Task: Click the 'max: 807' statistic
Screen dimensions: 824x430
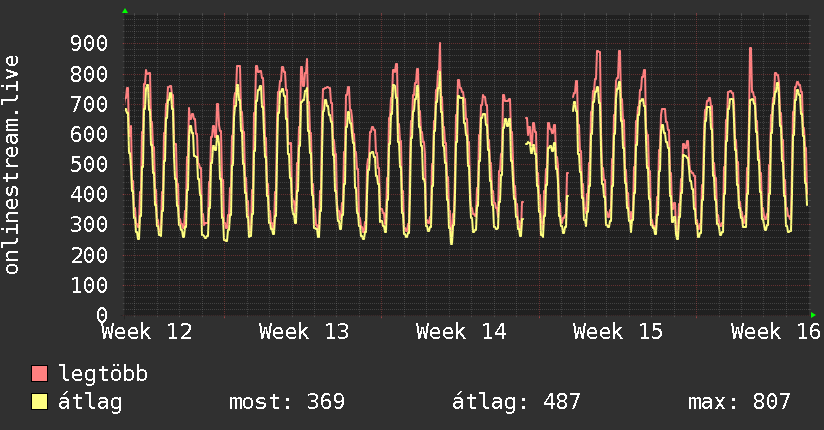Action: [x=739, y=402]
